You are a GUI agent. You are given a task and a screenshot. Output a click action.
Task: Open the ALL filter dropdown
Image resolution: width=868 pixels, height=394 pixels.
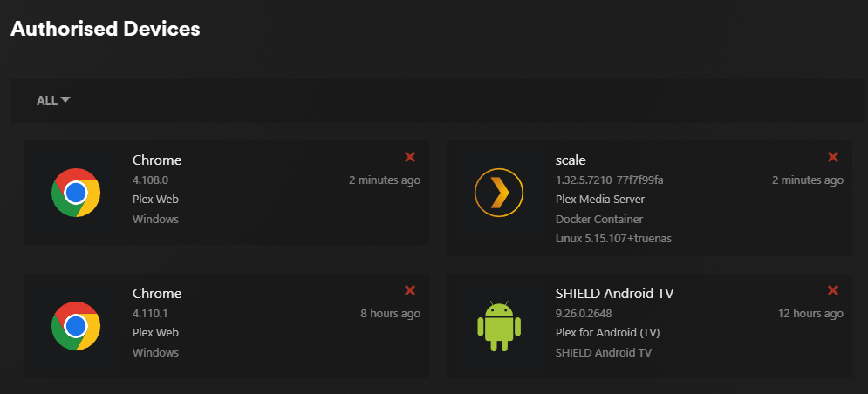[x=53, y=101]
